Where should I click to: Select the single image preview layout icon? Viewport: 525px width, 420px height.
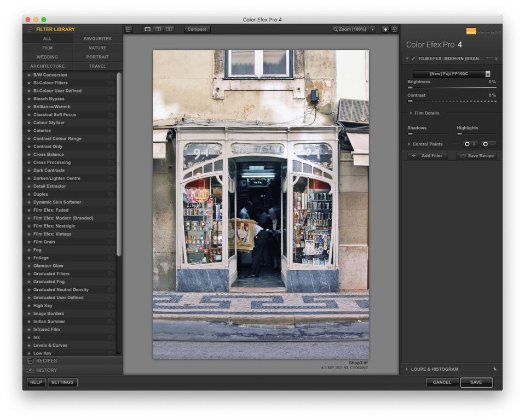click(x=147, y=29)
